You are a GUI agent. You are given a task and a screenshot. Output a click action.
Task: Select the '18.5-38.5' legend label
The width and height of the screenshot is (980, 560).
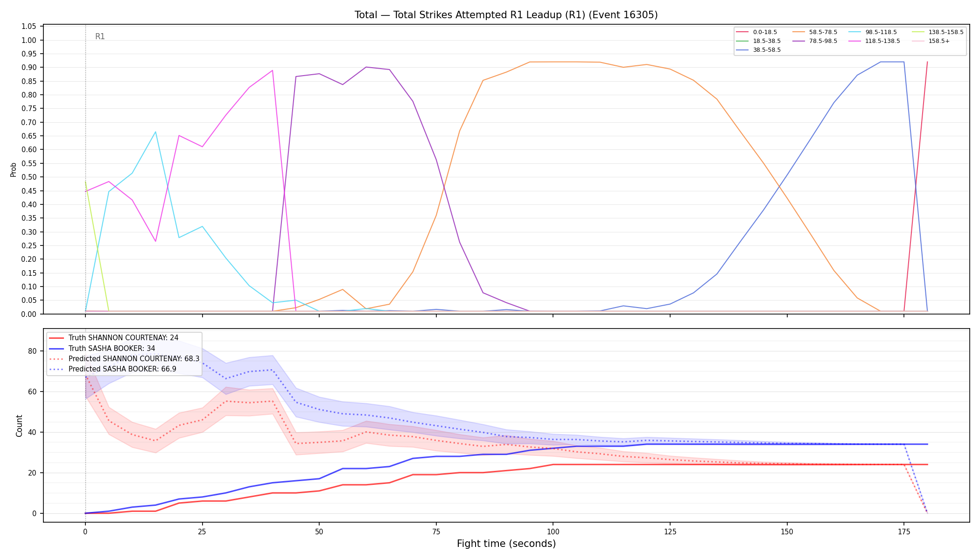(x=767, y=41)
